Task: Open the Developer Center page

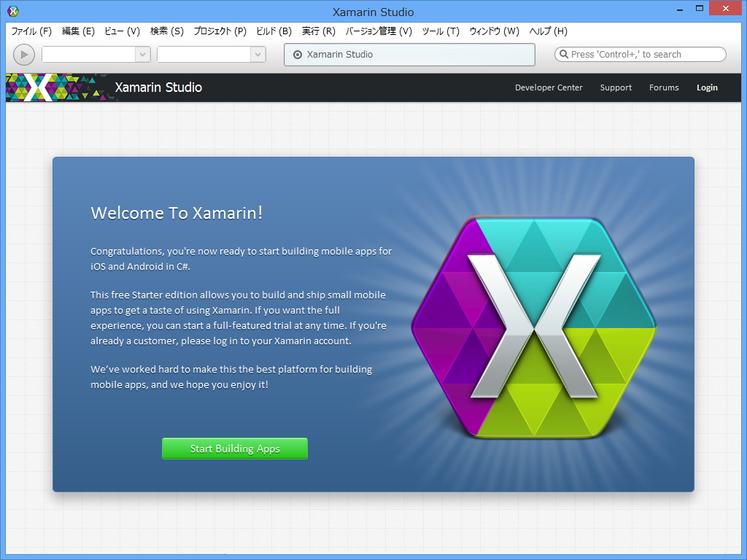Action: tap(549, 87)
